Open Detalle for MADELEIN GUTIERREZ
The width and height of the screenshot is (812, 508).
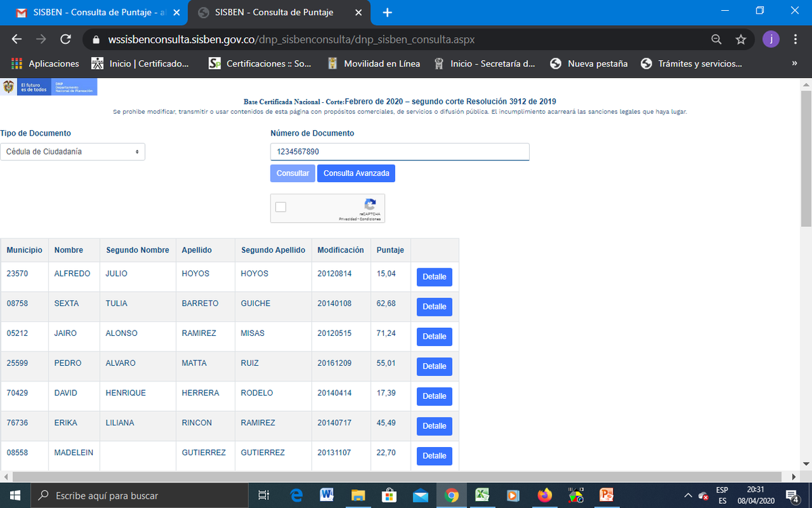(x=434, y=456)
